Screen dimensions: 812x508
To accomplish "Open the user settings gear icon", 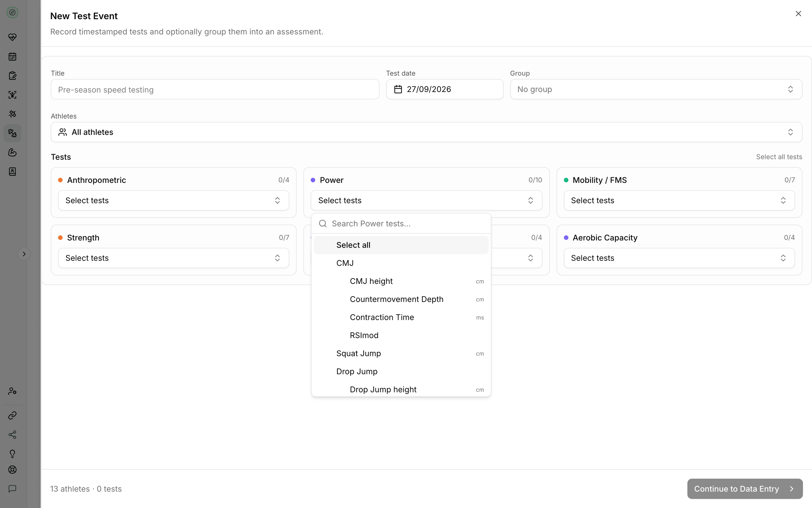I will [12, 391].
